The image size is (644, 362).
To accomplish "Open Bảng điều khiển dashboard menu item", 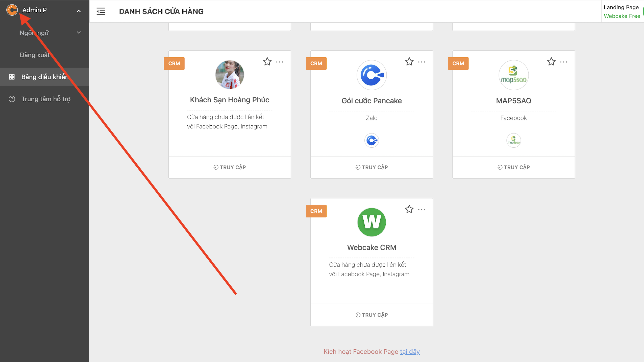I will click(44, 77).
